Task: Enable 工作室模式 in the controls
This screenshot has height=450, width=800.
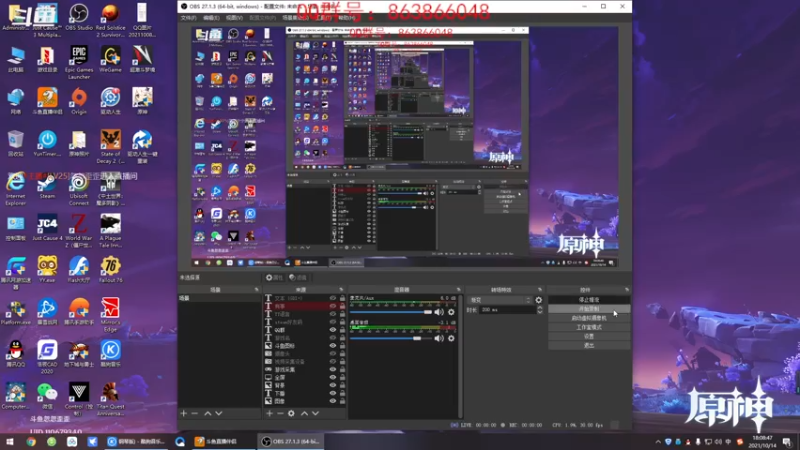Action: click(x=589, y=327)
